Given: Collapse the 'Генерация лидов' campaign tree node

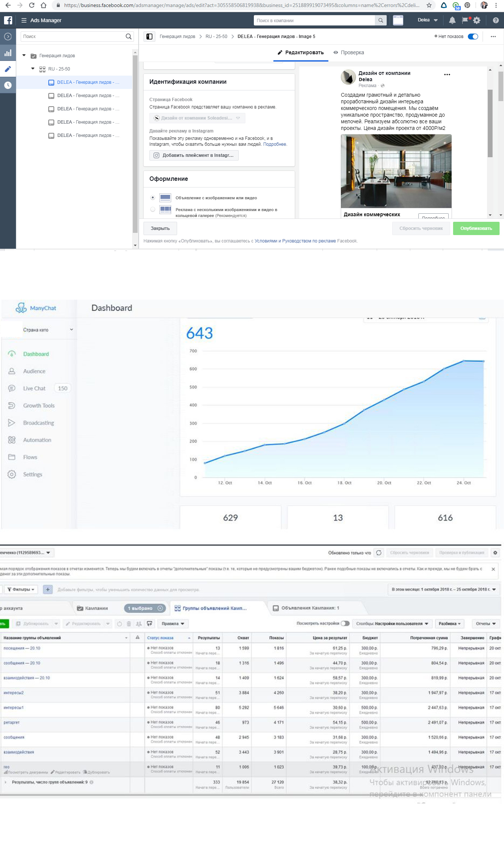Looking at the screenshot, I should [24, 55].
